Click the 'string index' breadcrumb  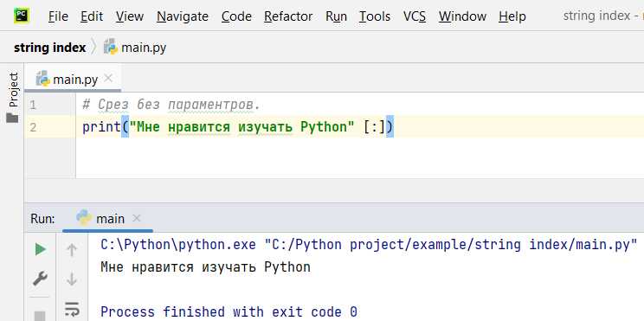click(49, 48)
